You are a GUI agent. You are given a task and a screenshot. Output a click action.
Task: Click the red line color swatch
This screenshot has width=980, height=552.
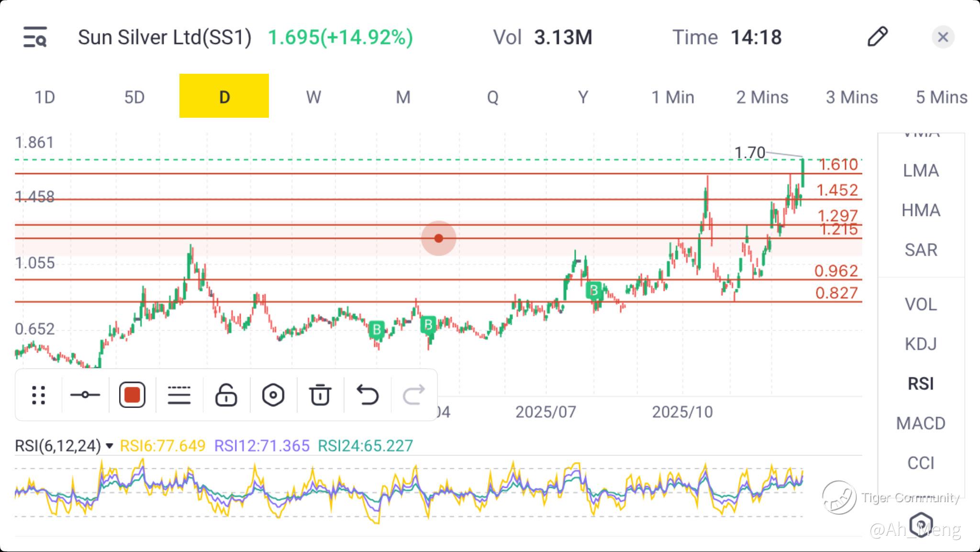point(132,395)
